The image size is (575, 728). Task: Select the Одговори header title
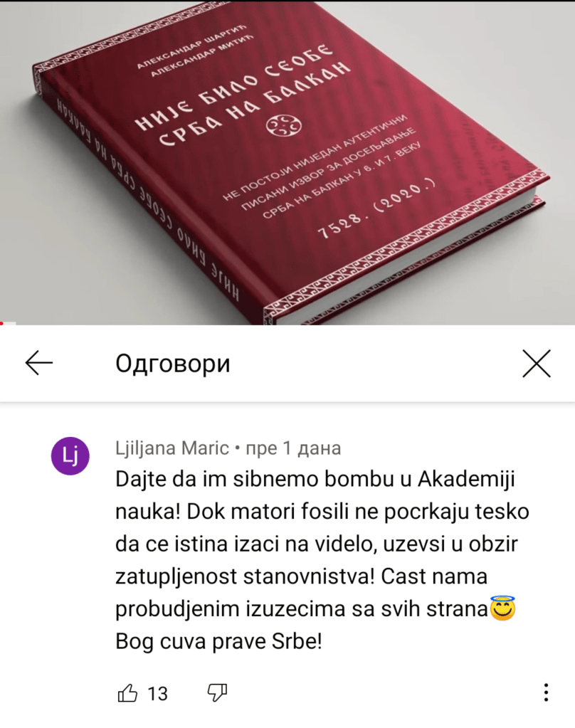173,363
